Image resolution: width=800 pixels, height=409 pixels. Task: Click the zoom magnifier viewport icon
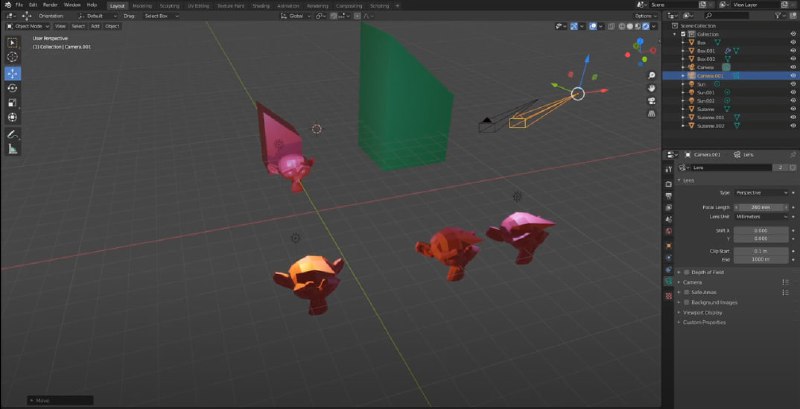pos(652,75)
